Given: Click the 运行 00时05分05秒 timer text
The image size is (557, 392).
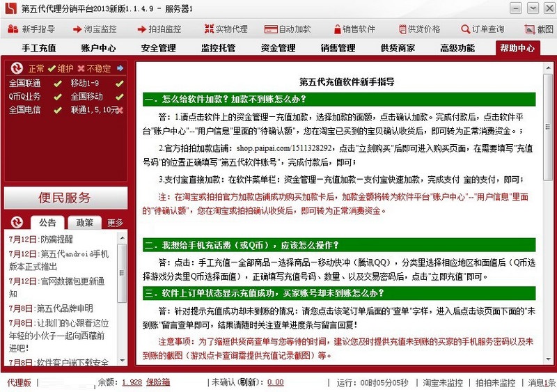Looking at the screenshot, I should [372, 383].
